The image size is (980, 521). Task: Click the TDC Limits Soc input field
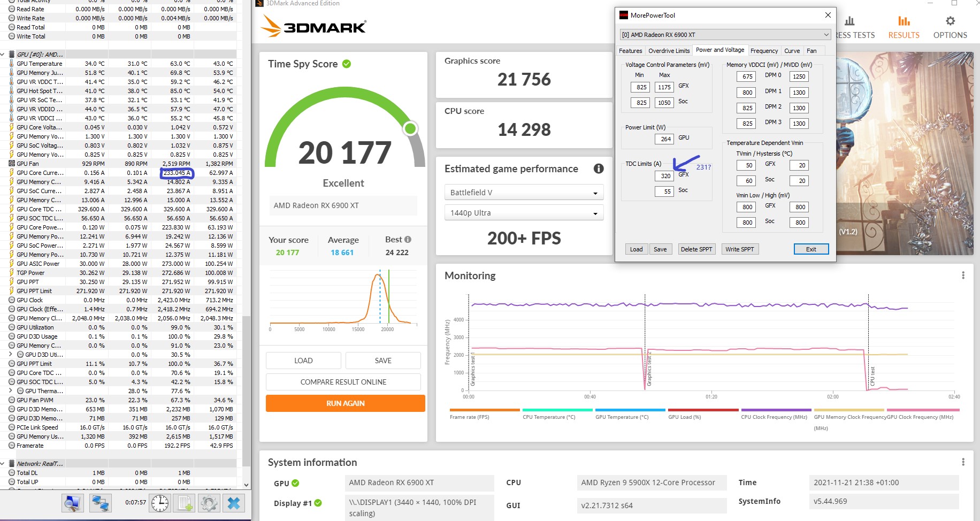point(664,191)
